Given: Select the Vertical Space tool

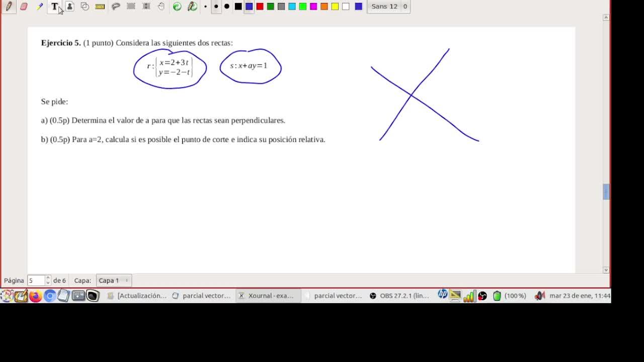Looking at the screenshot, I should pyautogui.click(x=146, y=7).
